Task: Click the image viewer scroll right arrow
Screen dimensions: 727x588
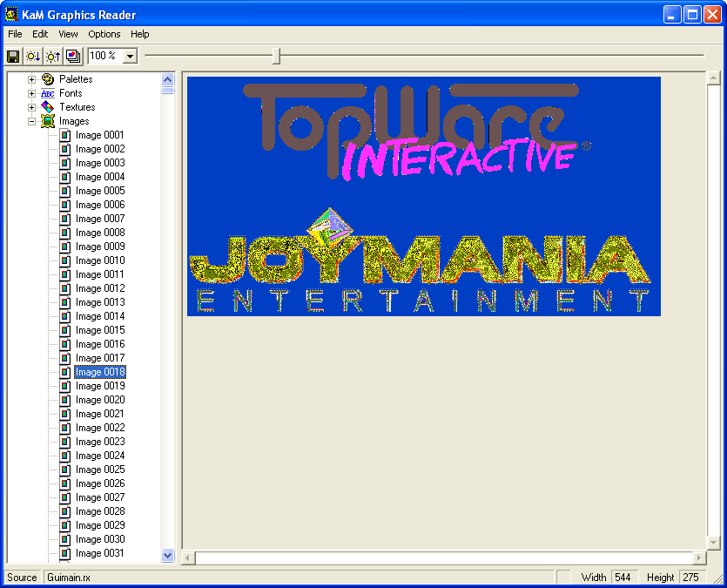Action: coord(699,558)
